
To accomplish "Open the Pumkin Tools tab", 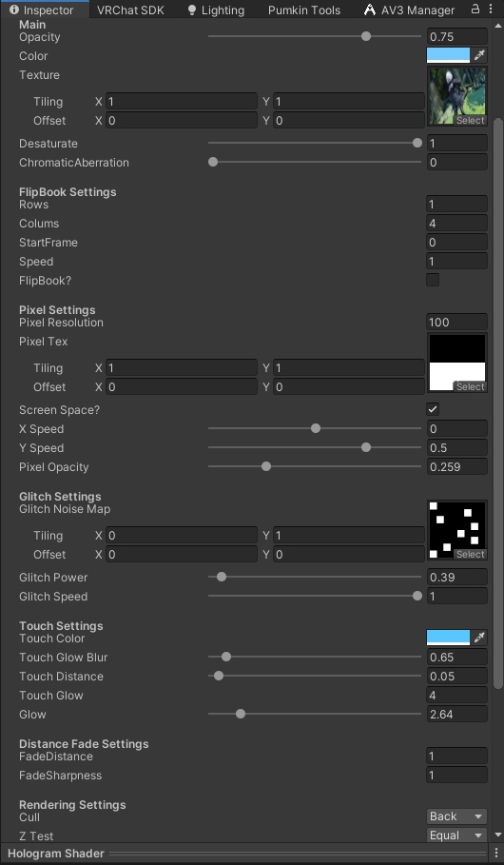I will [304, 10].
